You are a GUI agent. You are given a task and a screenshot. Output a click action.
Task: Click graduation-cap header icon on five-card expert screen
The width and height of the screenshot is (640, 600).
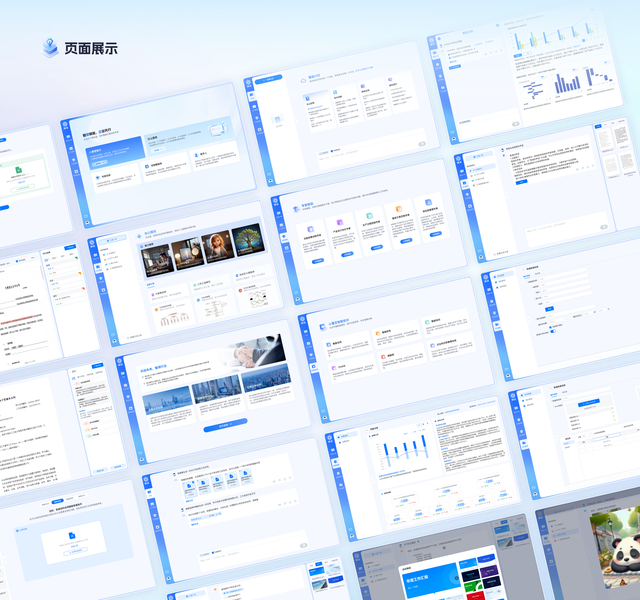296,209
